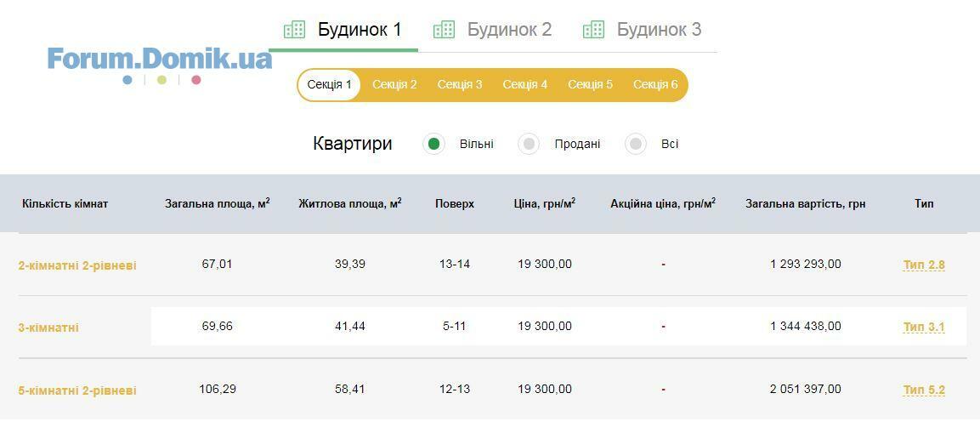
Task: Select the Вільні radio button
Action: click(x=433, y=144)
